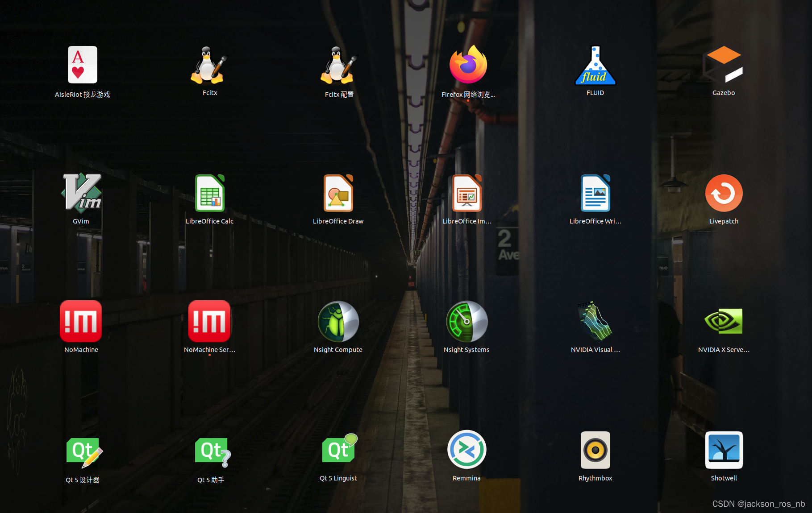Launch NVIDIA X Server Settings icon
The height and width of the screenshot is (513, 812).
tap(724, 321)
